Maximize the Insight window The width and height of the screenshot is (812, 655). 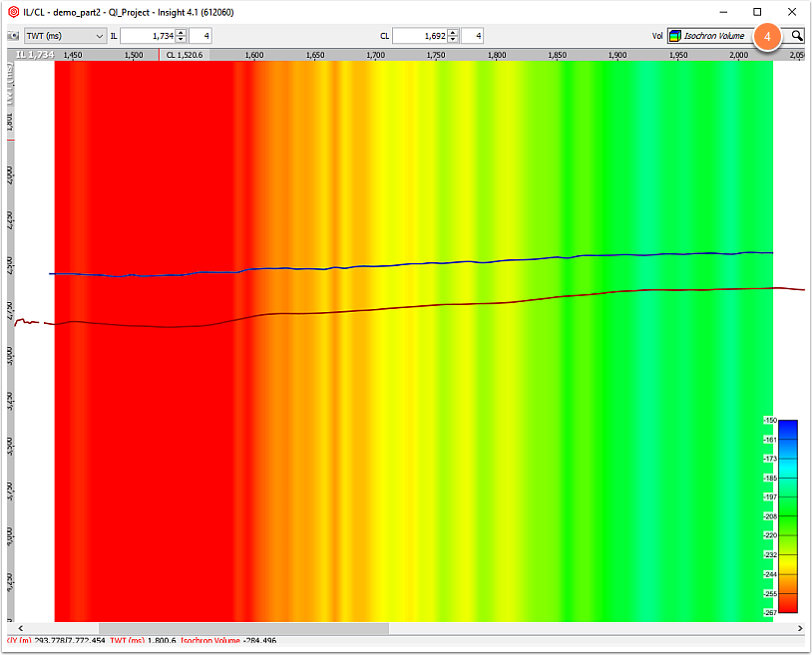coord(757,12)
